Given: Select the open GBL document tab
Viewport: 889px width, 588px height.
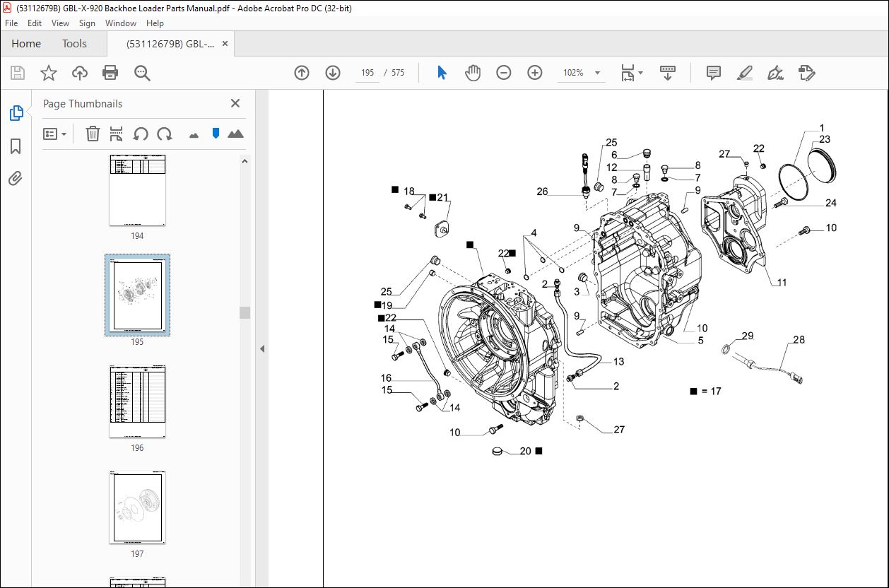Looking at the screenshot, I should [x=170, y=44].
